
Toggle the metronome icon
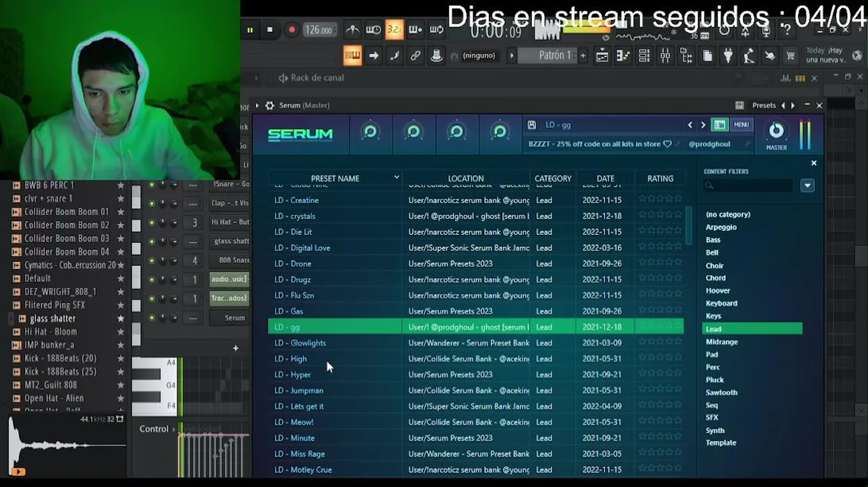click(x=352, y=30)
